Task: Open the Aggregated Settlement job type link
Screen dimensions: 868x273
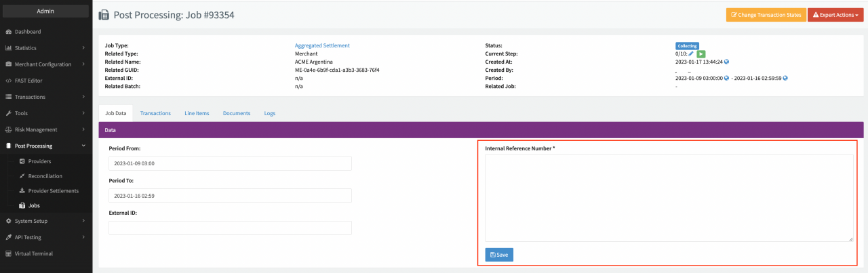Action: pos(322,45)
